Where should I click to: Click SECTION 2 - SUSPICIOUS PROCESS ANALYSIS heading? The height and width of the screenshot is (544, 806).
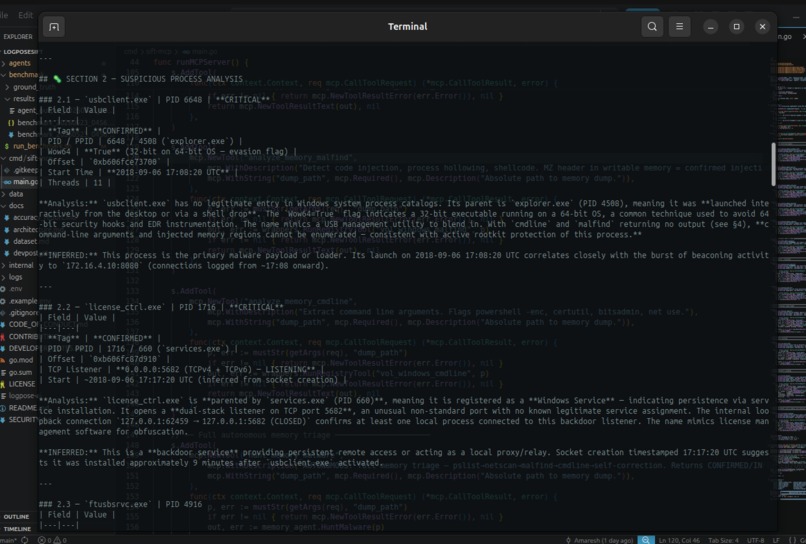(x=154, y=79)
